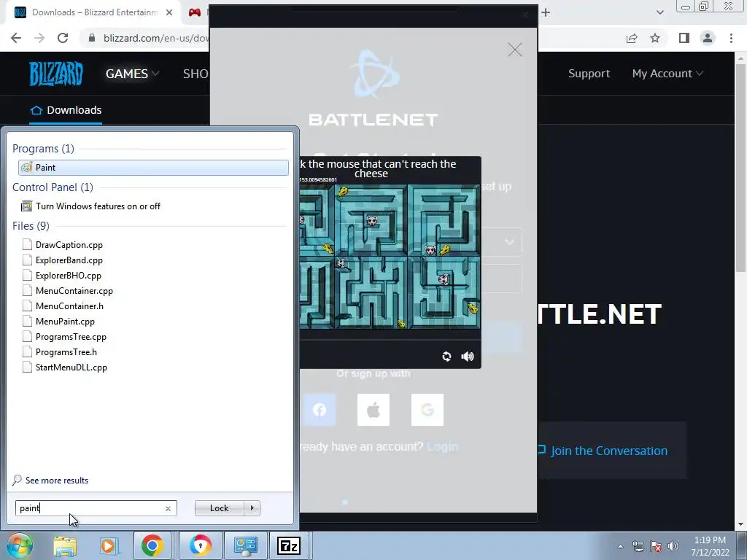Image resolution: width=747 pixels, height=560 pixels.
Task: Reload the captcha puzzle
Action: 446,356
